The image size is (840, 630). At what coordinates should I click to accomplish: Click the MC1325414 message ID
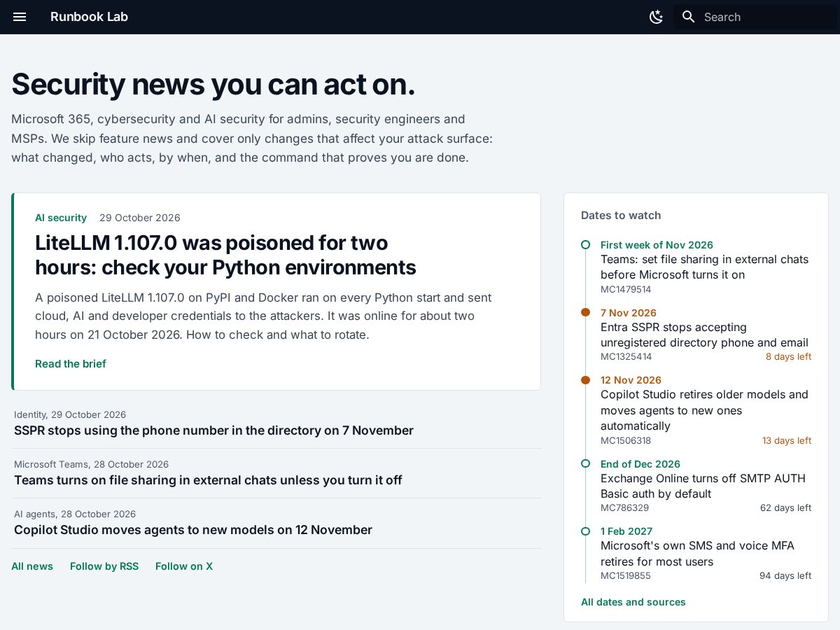point(626,356)
